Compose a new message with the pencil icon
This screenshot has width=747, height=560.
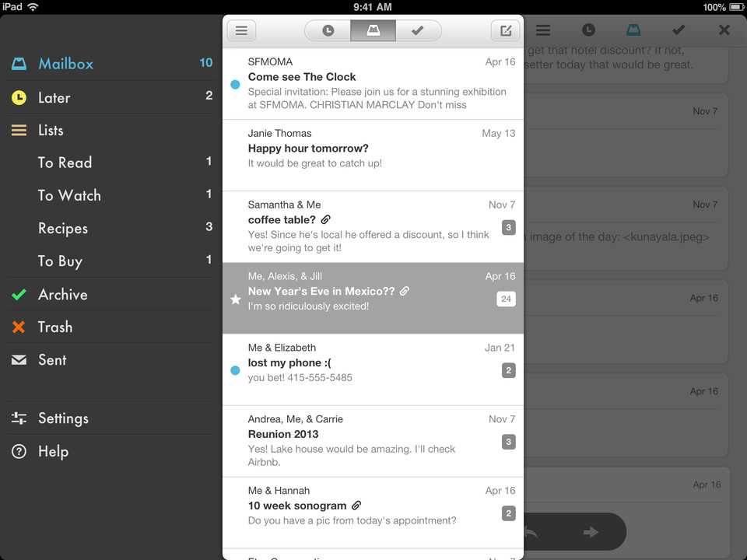click(x=506, y=31)
